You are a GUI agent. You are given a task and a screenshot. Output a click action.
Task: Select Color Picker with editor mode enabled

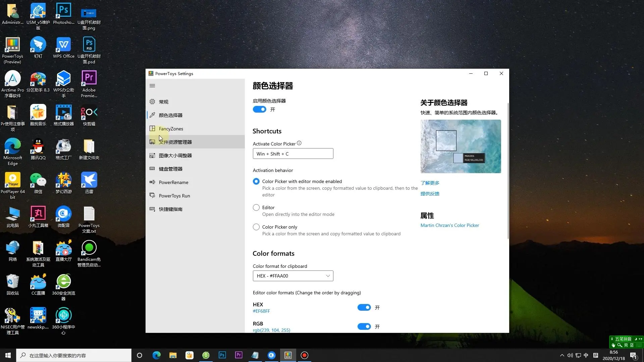256,181
